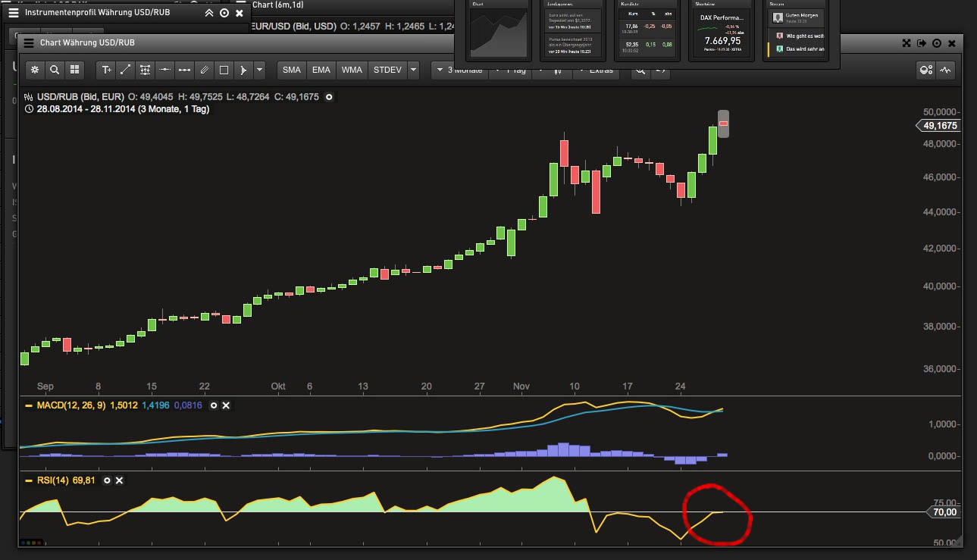Select the Fibonacci levels drawing tool

pyautogui.click(x=145, y=70)
